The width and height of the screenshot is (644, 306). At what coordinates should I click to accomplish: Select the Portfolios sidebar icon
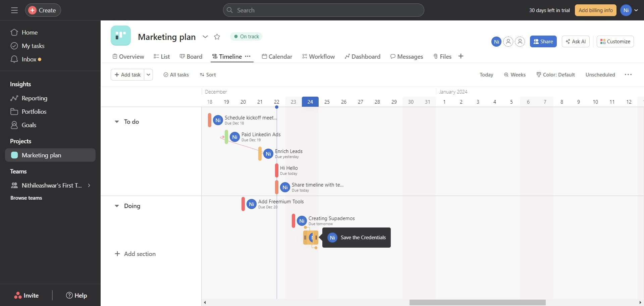(15, 111)
